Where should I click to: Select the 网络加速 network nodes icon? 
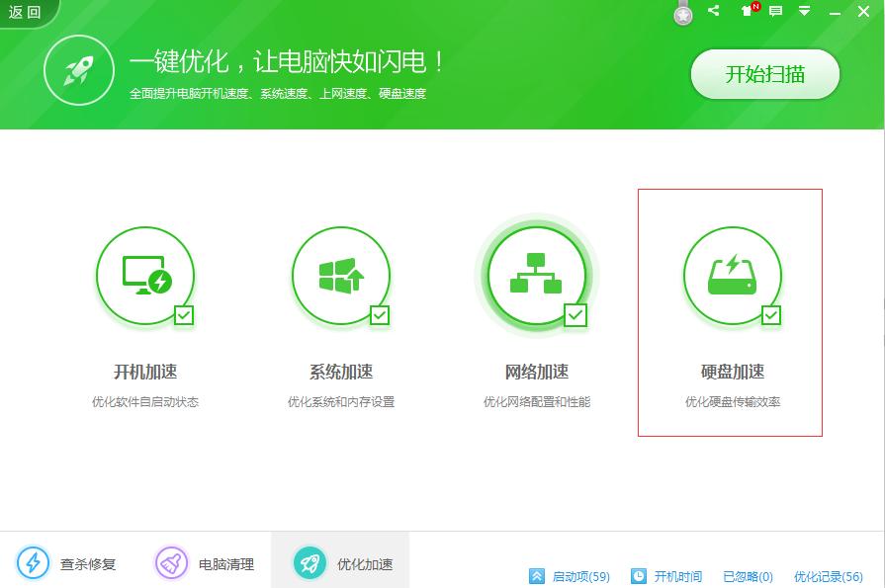tap(536, 276)
